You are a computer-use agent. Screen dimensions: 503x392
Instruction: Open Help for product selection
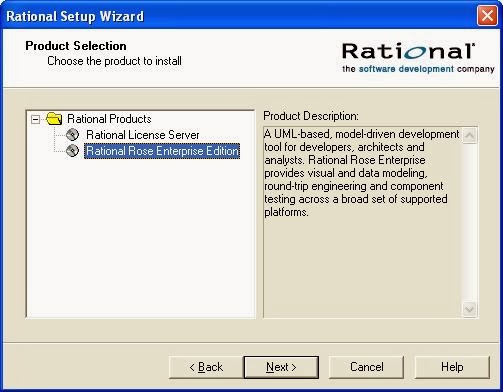click(452, 367)
